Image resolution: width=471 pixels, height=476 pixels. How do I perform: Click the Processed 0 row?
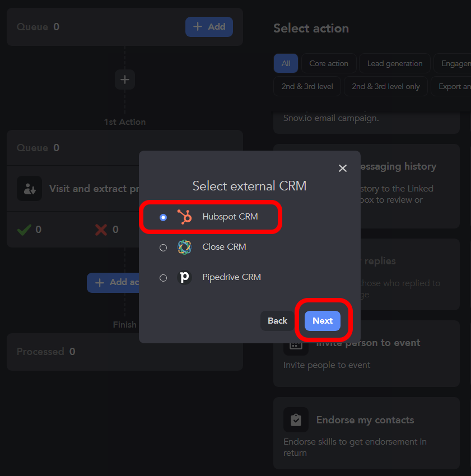(x=125, y=352)
